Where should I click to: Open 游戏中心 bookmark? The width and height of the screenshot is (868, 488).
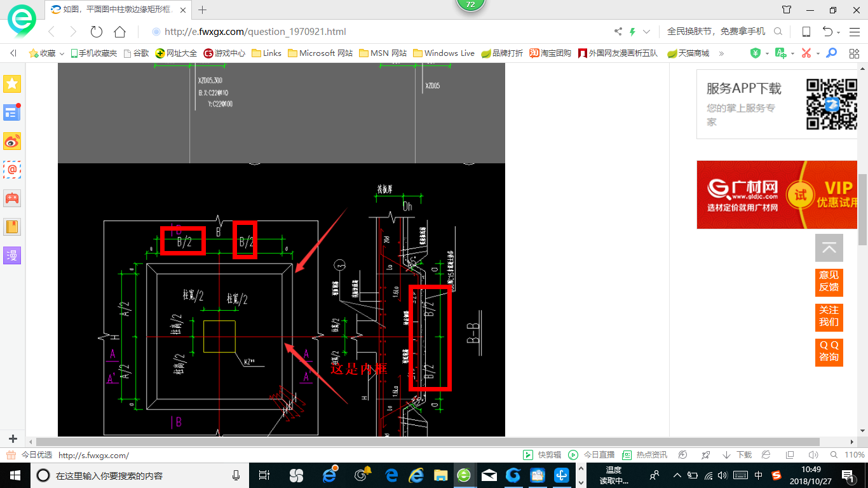click(x=224, y=53)
